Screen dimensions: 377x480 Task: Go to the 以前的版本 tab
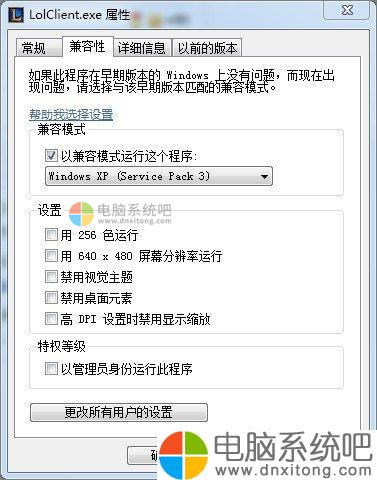[207, 48]
